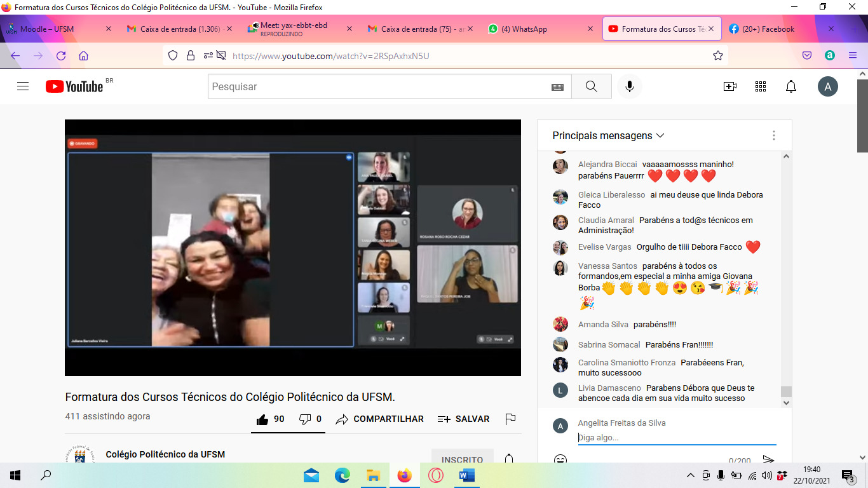Toggle the INSCRITO subscription button
Viewport: 868px width, 488px height.
pos(462,459)
